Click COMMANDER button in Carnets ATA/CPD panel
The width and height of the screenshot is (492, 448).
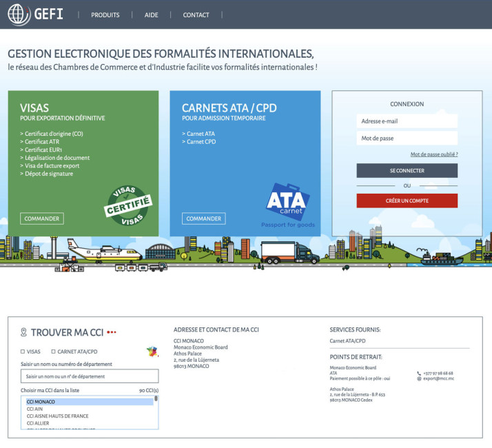[204, 218]
